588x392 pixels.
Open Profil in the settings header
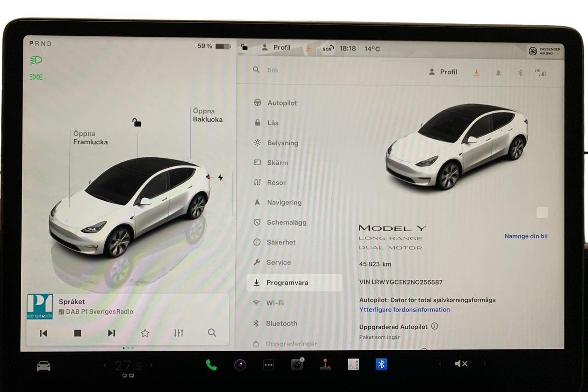pyautogui.click(x=443, y=72)
